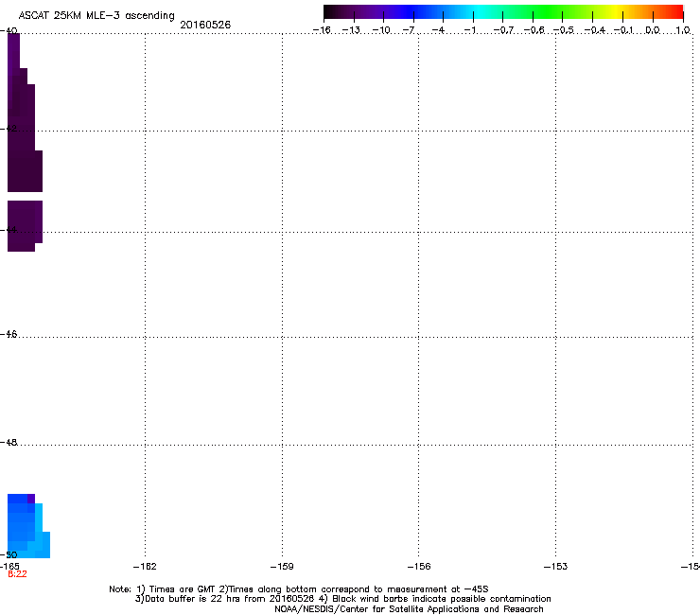Click the -13 color scale label
This screenshot has height=615, width=700.
[x=351, y=30]
